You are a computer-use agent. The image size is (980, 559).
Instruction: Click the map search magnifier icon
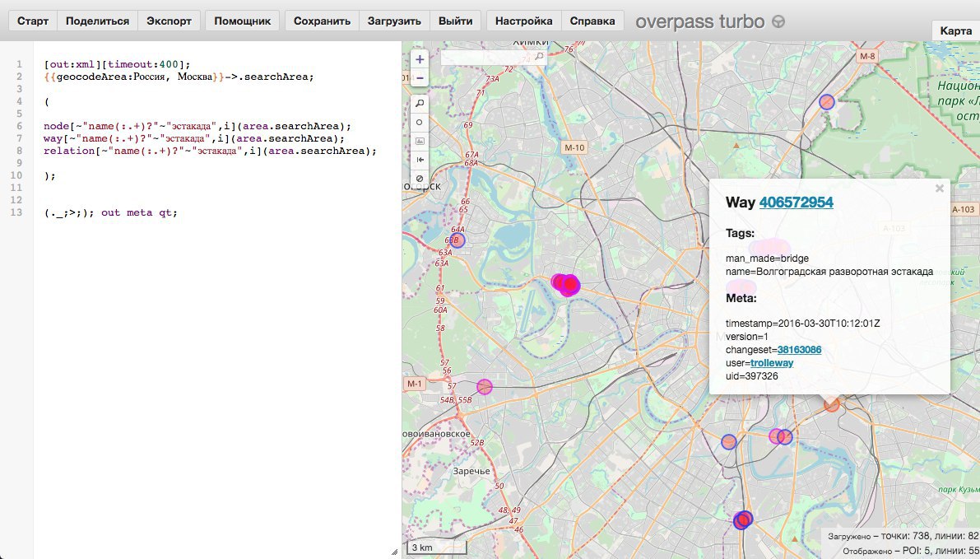pyautogui.click(x=539, y=57)
